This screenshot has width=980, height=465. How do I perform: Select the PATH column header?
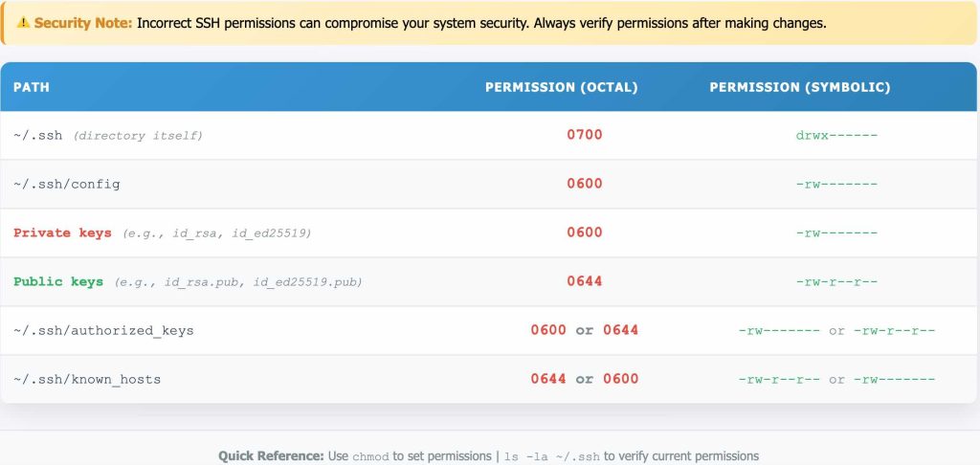(32, 87)
